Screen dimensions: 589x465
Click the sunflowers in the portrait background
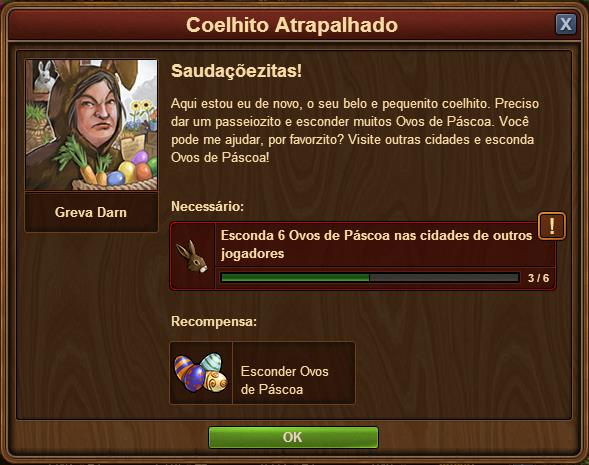pyautogui.click(x=142, y=110)
